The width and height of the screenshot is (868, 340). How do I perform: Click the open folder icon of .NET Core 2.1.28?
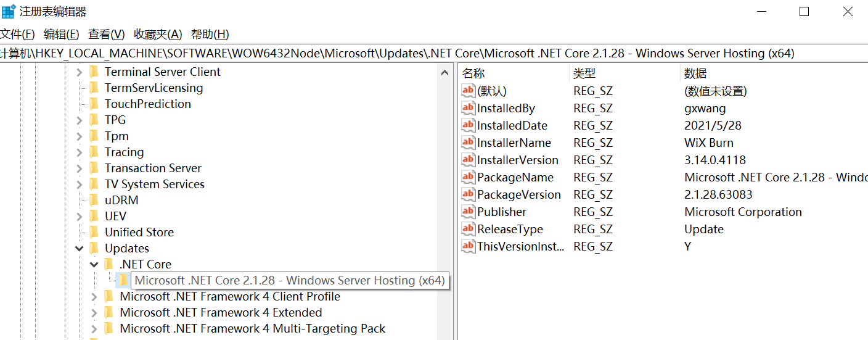[x=123, y=281]
